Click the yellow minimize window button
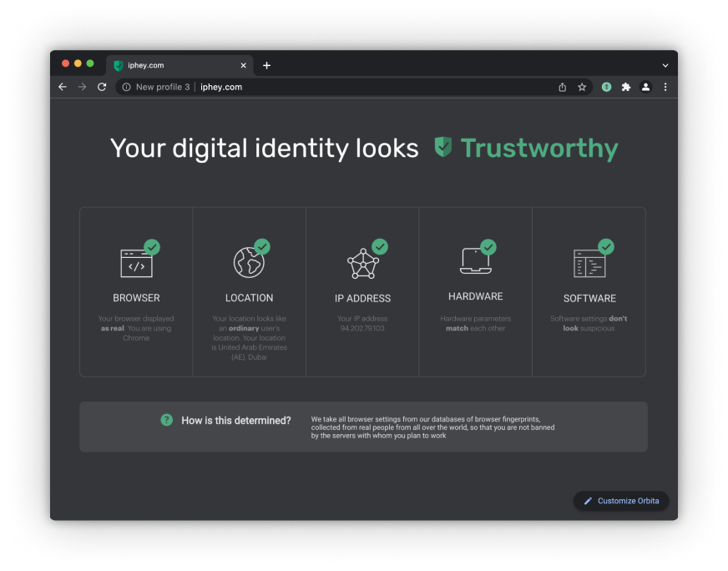Screen dimensions: 728x571 click(78, 63)
